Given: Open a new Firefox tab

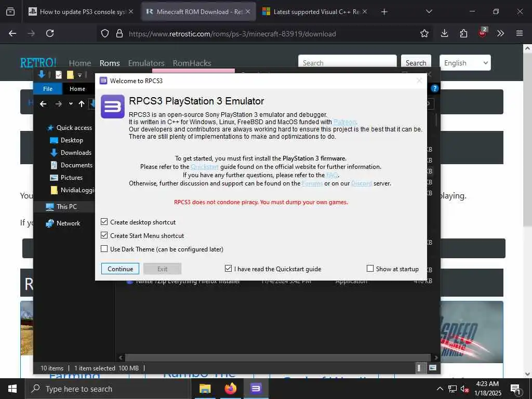Looking at the screenshot, I should [x=384, y=12].
